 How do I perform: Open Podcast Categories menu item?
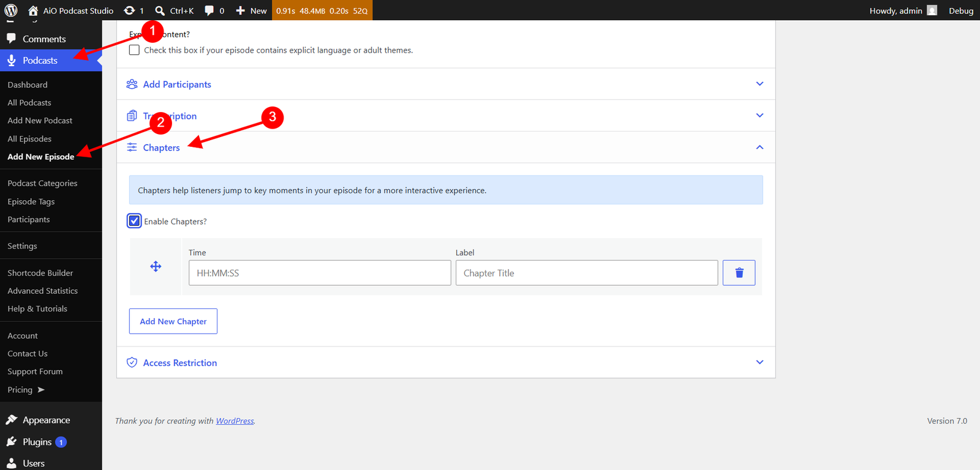[42, 183]
